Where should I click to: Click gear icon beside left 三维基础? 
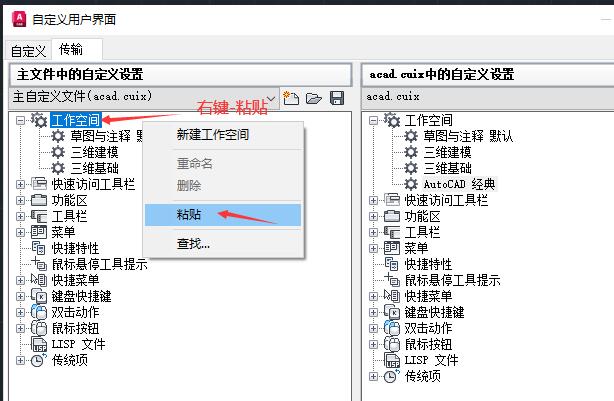58,168
